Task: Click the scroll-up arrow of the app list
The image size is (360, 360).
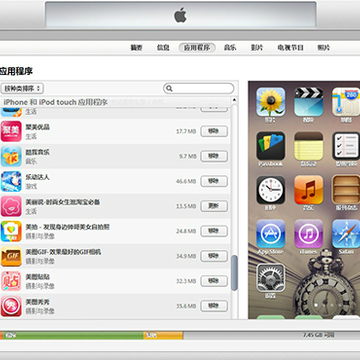Action: click(x=234, y=100)
